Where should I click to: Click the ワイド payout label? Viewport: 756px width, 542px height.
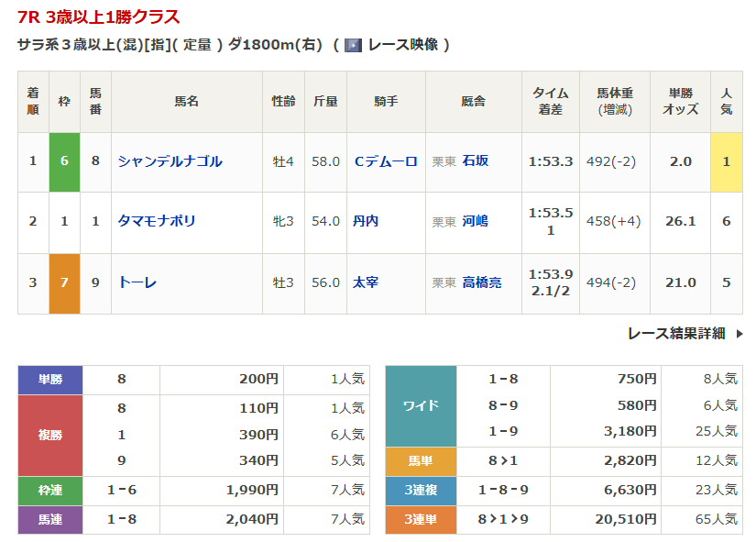click(x=421, y=405)
